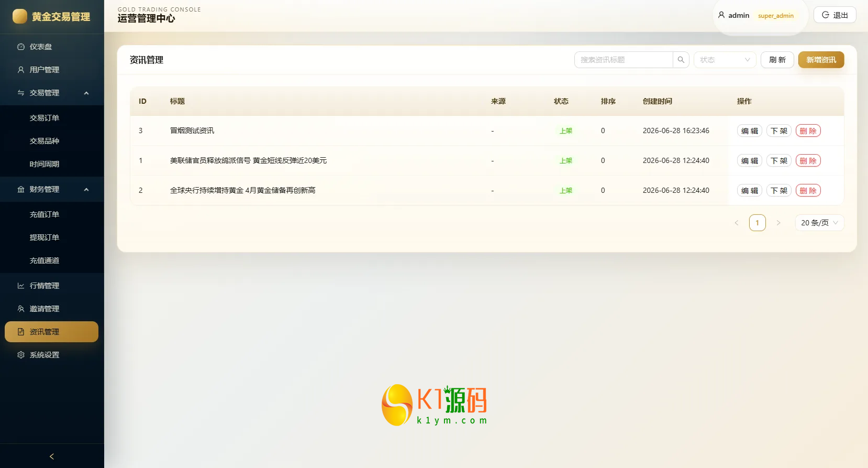Image resolution: width=868 pixels, height=468 pixels.
Task: Open 邀请管理 menu item
Action: (52, 309)
